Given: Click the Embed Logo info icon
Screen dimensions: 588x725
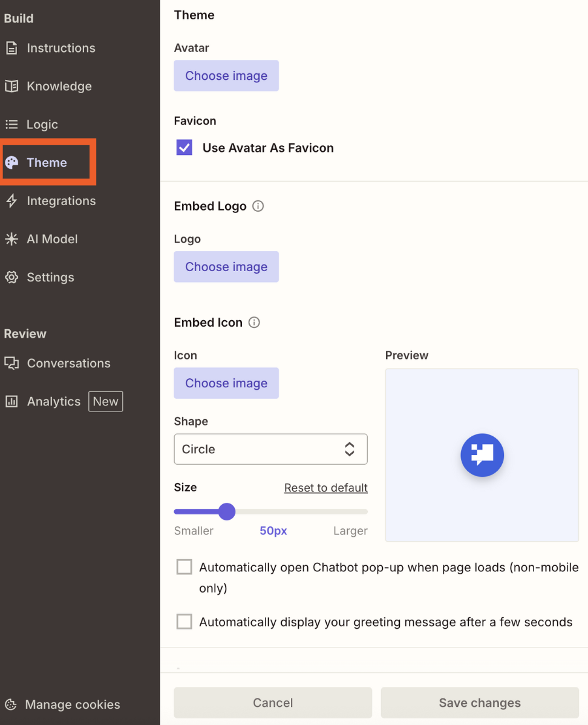Looking at the screenshot, I should click(258, 206).
